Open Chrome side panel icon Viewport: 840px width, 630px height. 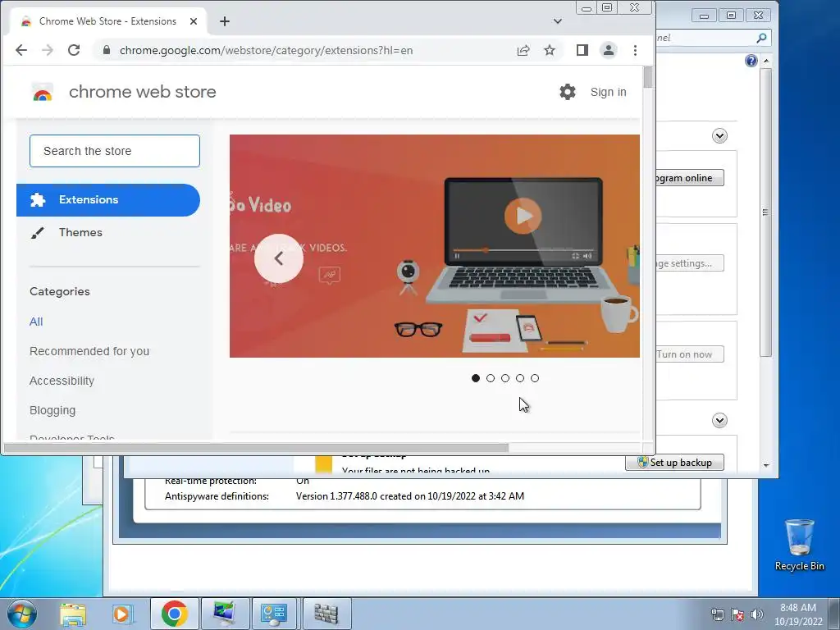tap(582, 50)
